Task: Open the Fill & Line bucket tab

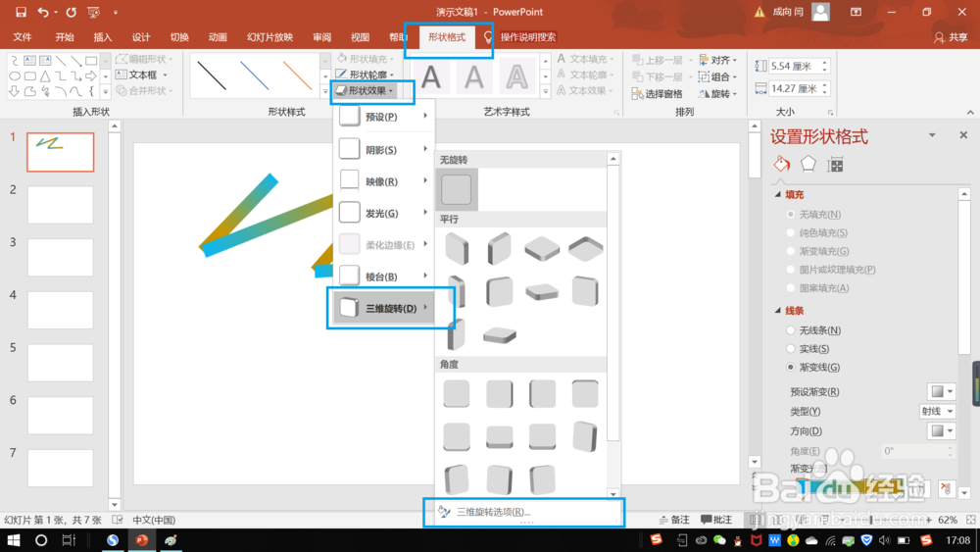Action: pyautogui.click(x=782, y=165)
